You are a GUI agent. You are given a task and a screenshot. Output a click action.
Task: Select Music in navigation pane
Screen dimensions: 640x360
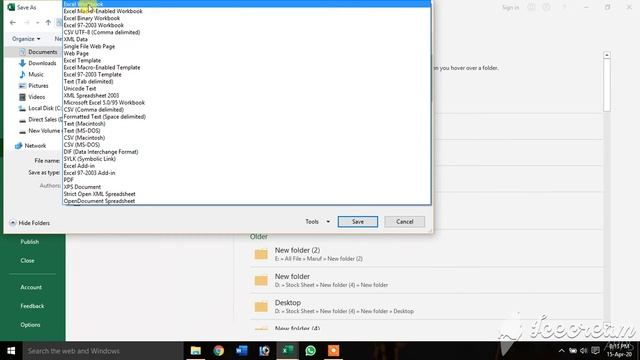tap(31, 74)
